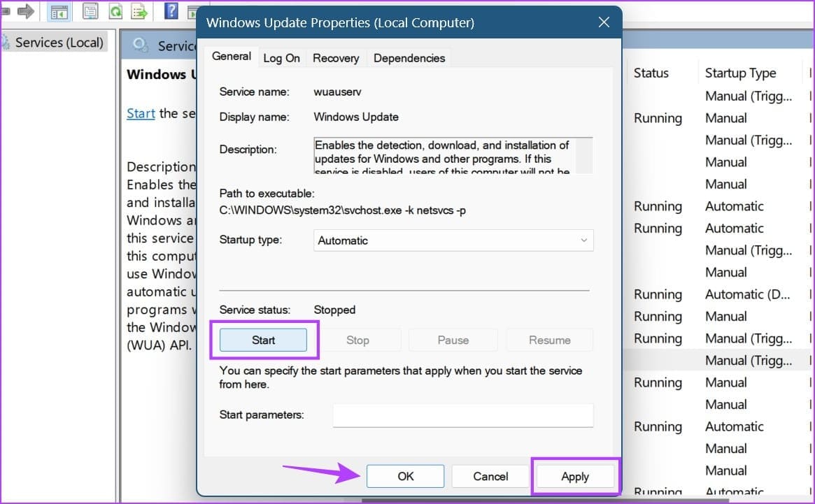Click the svchost.exe executable path text
Image resolution: width=815 pixels, height=504 pixels.
tap(343, 210)
